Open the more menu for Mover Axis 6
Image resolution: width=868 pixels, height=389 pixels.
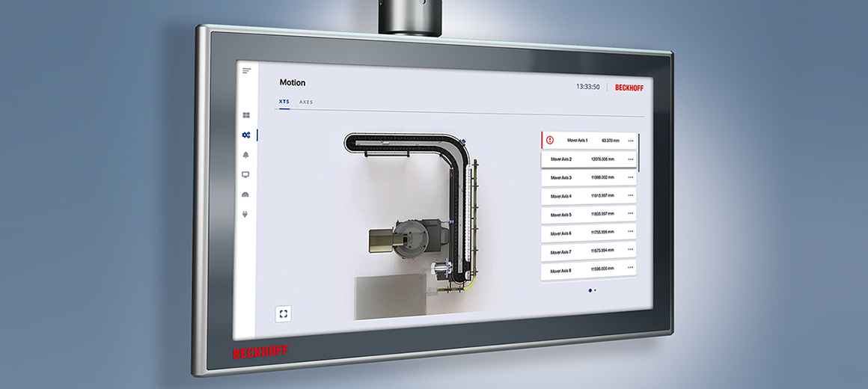click(631, 233)
